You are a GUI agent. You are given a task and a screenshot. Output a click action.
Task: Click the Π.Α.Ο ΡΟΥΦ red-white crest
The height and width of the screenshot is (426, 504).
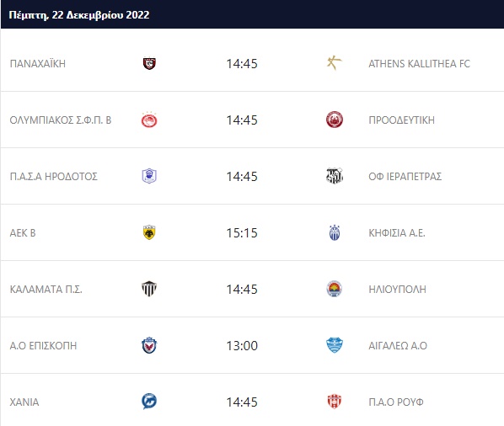tap(335, 402)
